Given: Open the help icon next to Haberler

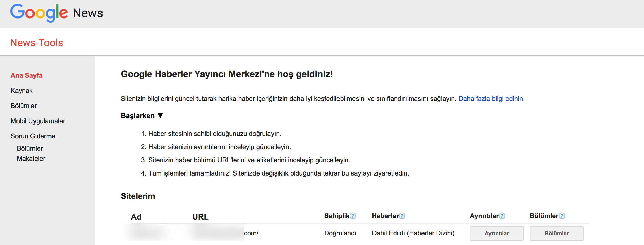Looking at the screenshot, I should pyautogui.click(x=402, y=216).
